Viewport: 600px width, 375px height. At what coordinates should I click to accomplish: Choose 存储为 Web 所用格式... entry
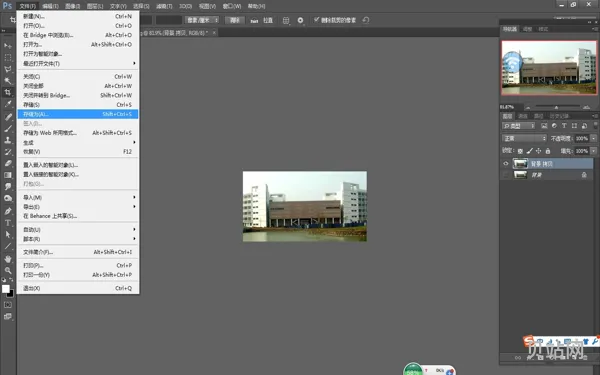[x=78, y=133]
